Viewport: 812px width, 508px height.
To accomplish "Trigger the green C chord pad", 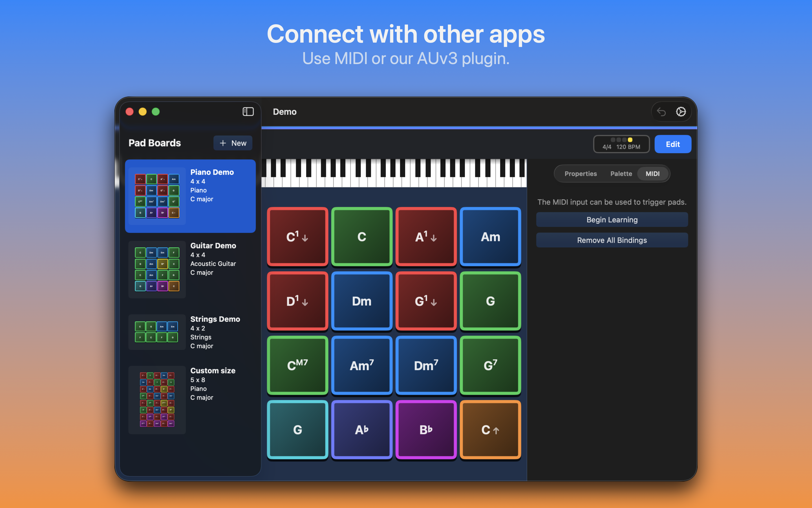I will click(362, 237).
